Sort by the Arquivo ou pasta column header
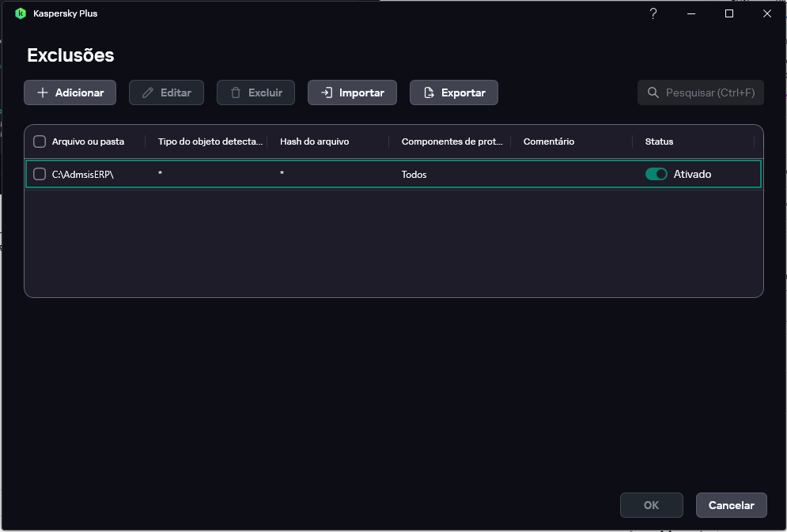Viewport: 787px width, 532px height. [x=88, y=141]
